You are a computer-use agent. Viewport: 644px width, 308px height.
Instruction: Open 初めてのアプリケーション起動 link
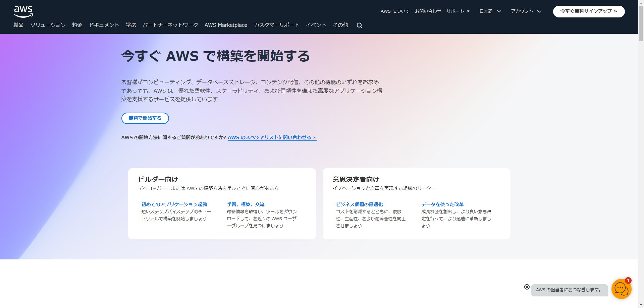click(x=174, y=204)
